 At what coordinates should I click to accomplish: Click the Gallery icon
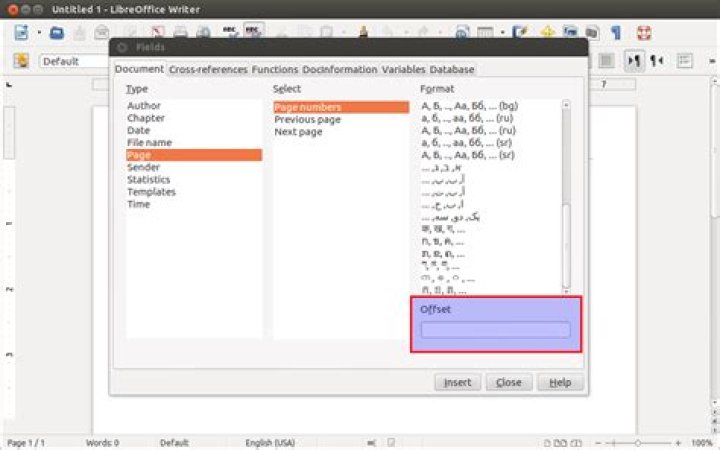pyautogui.click(x=570, y=32)
